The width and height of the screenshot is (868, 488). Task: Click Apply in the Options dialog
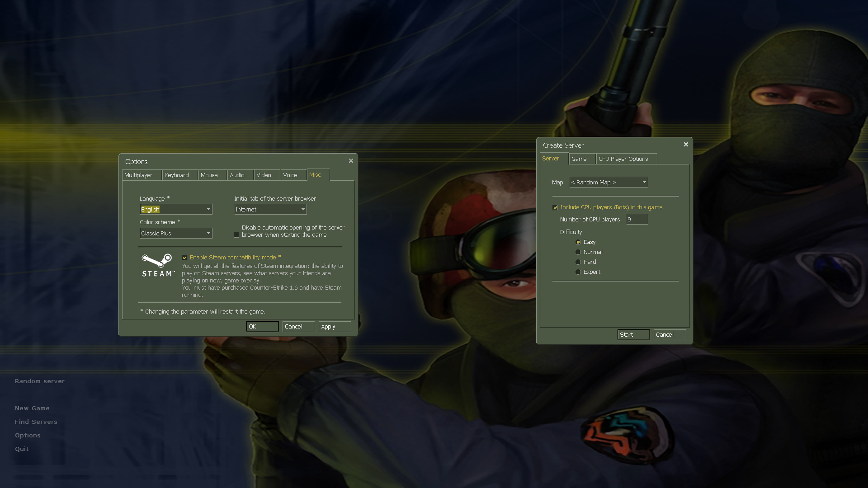334,327
